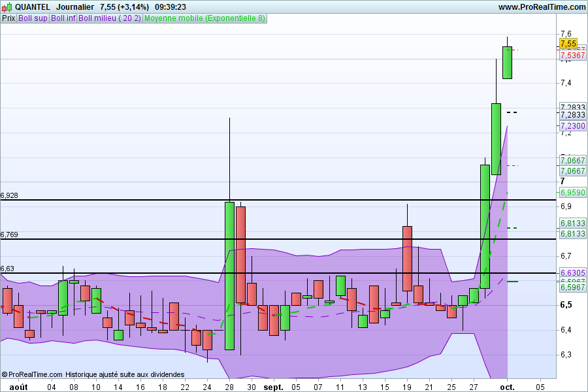The width and height of the screenshot is (588, 392).
Task: Click the 7,4 price axis tick
Action: [x=566, y=83]
